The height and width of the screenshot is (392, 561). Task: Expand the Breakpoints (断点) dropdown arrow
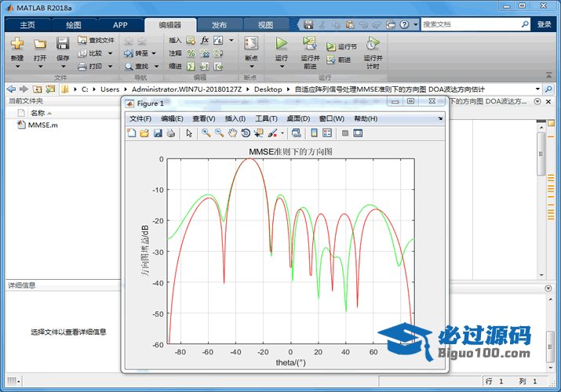252,67
